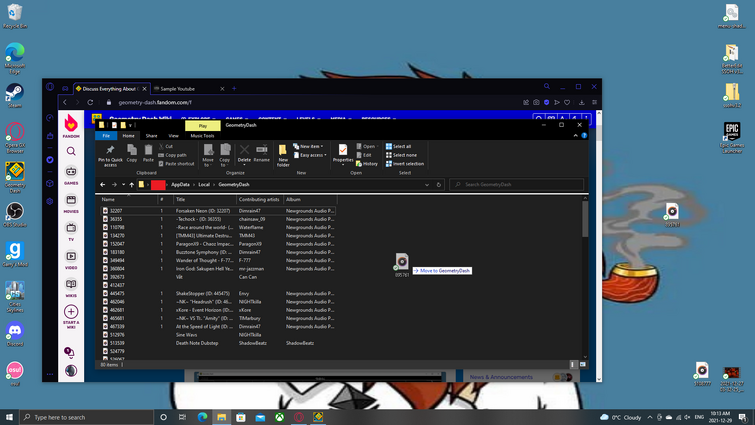Sort by the Name column header

pos(129,199)
